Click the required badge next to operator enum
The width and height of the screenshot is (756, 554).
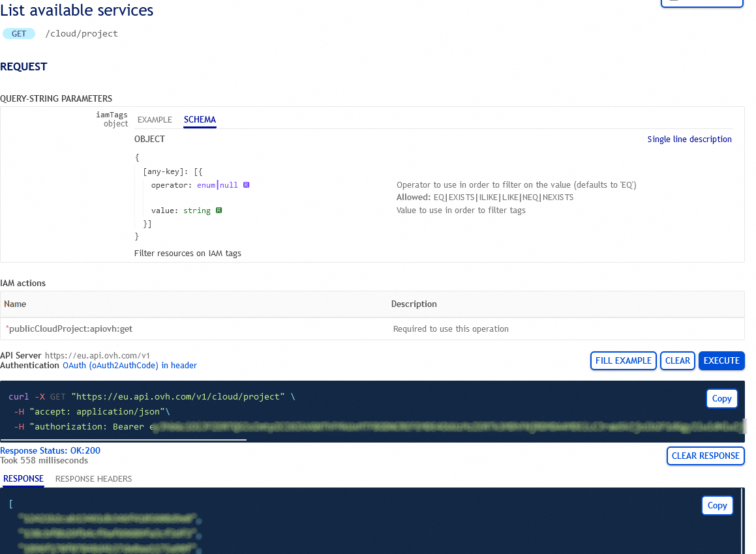point(246,185)
